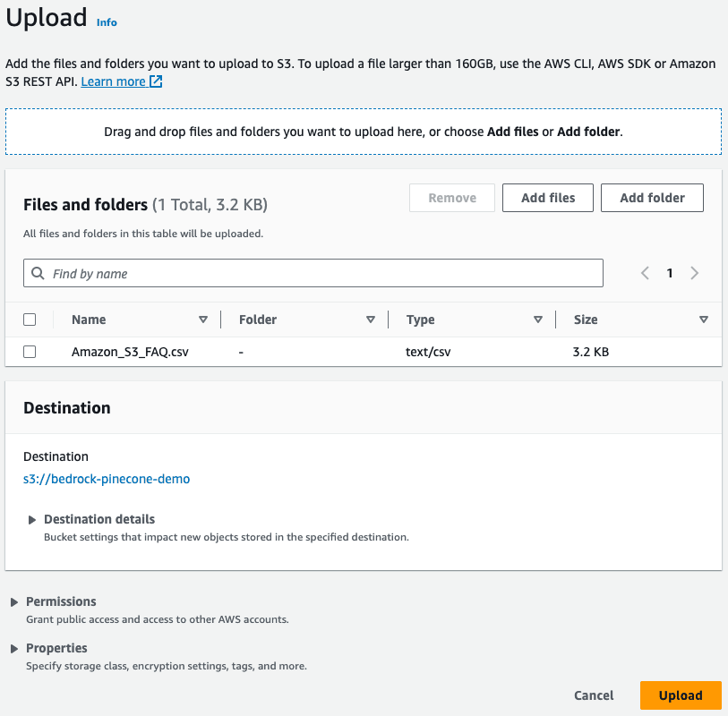Focus the Find by name search field

[x=322, y=274]
